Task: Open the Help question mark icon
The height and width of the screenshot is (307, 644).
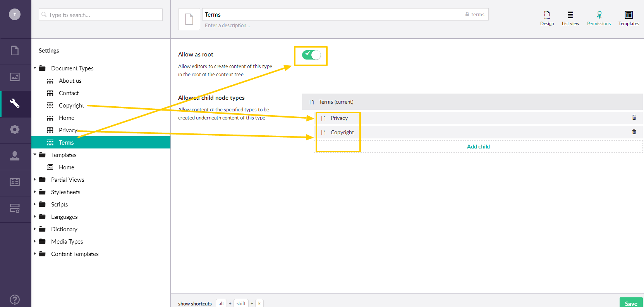Action: [15, 299]
